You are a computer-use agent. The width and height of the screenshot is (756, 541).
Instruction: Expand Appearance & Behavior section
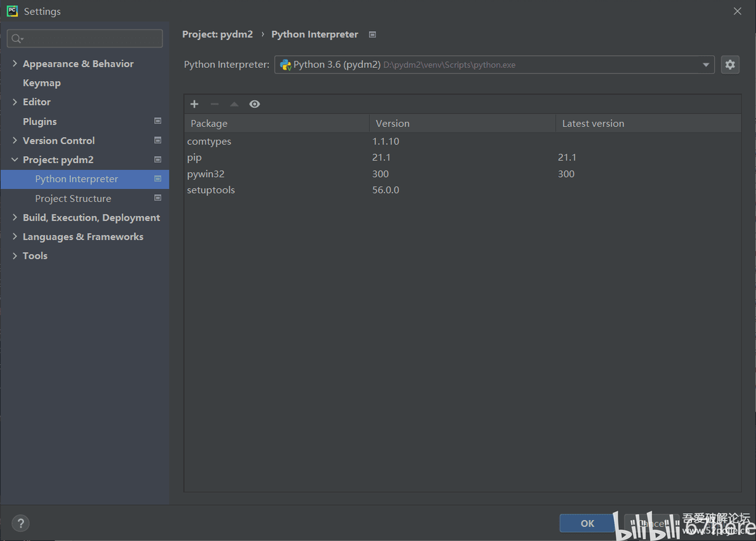(15, 63)
